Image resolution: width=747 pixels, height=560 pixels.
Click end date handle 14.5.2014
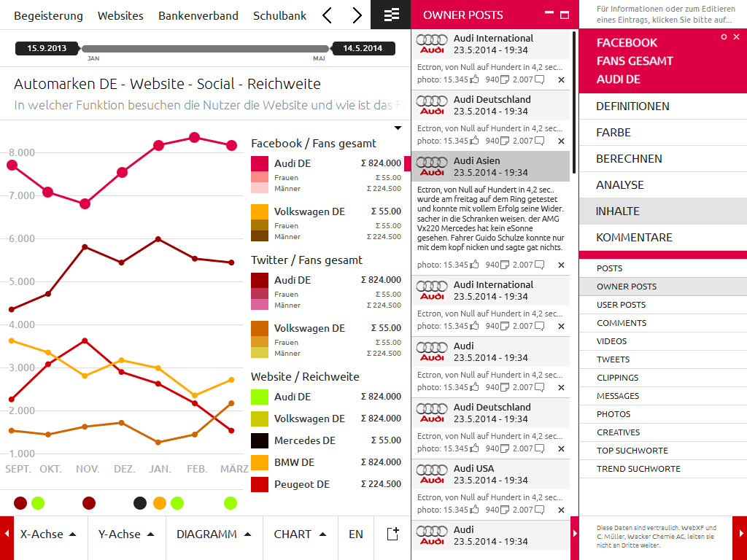pyautogui.click(x=363, y=48)
